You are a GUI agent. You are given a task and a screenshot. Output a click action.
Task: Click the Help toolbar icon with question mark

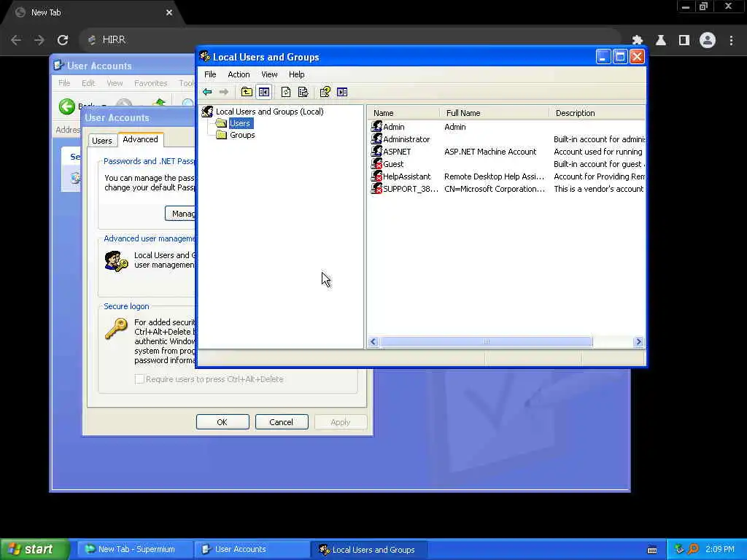[x=325, y=92]
